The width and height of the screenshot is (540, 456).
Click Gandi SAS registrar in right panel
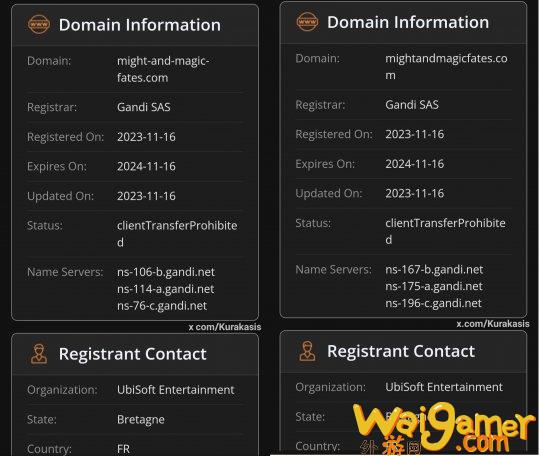coord(412,104)
